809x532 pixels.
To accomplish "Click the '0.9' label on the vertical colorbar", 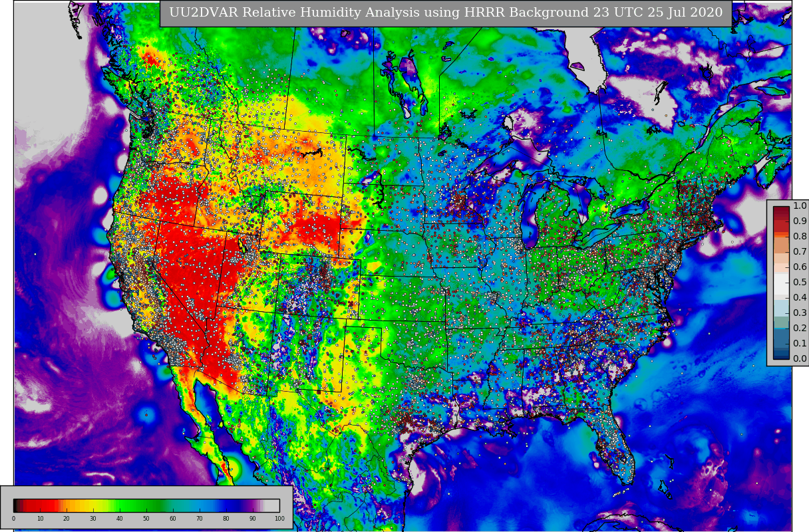I will tap(800, 221).
